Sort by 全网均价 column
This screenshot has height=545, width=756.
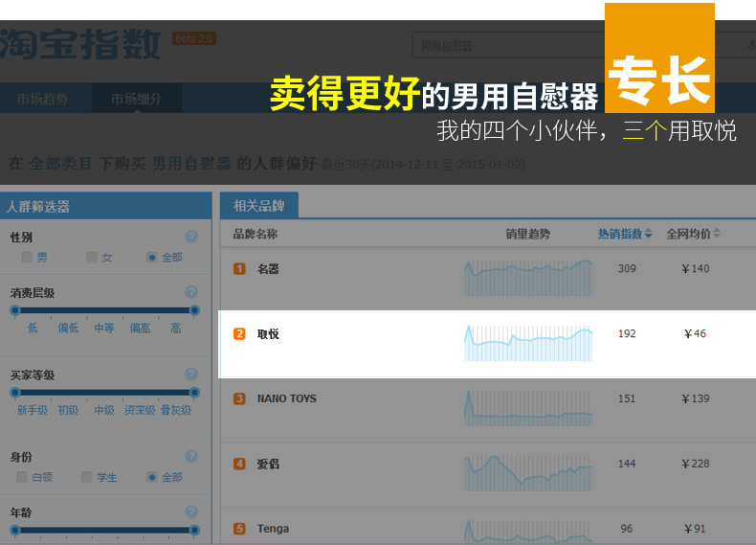694,234
